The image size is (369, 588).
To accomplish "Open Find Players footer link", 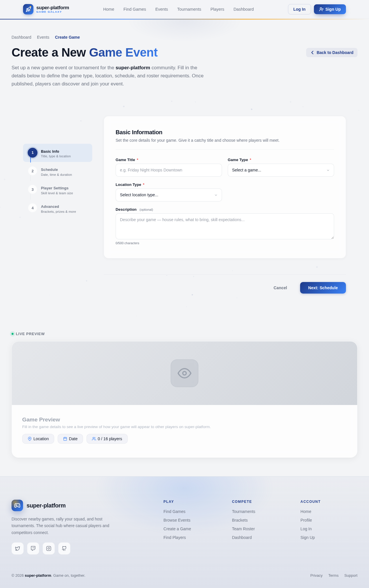I will pyautogui.click(x=175, y=537).
